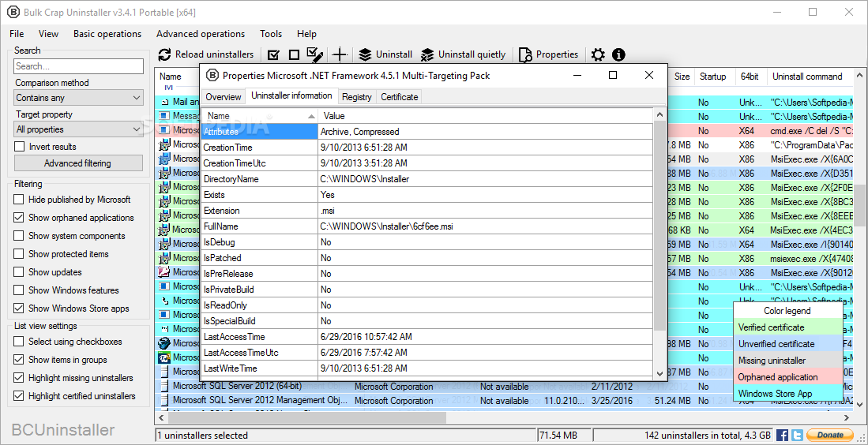Image resolution: width=868 pixels, height=445 pixels.
Task: Open the File menu
Action: coord(17,34)
